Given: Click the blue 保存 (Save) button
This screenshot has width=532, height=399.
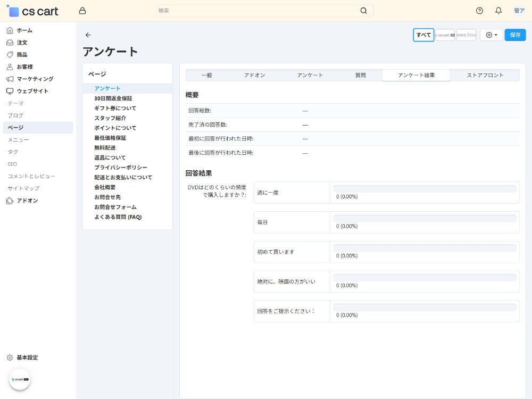Looking at the screenshot, I should click(515, 35).
